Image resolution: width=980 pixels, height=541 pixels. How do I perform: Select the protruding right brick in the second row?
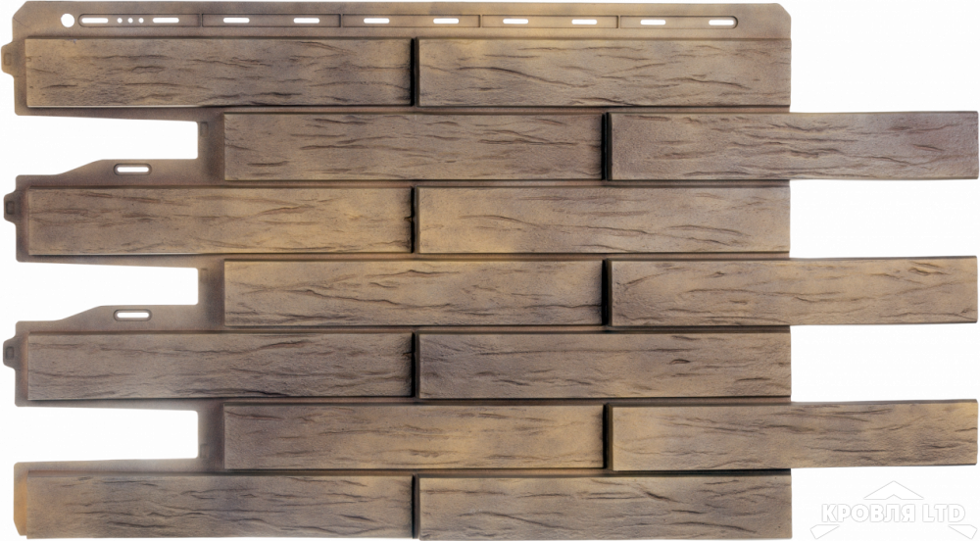click(794, 145)
